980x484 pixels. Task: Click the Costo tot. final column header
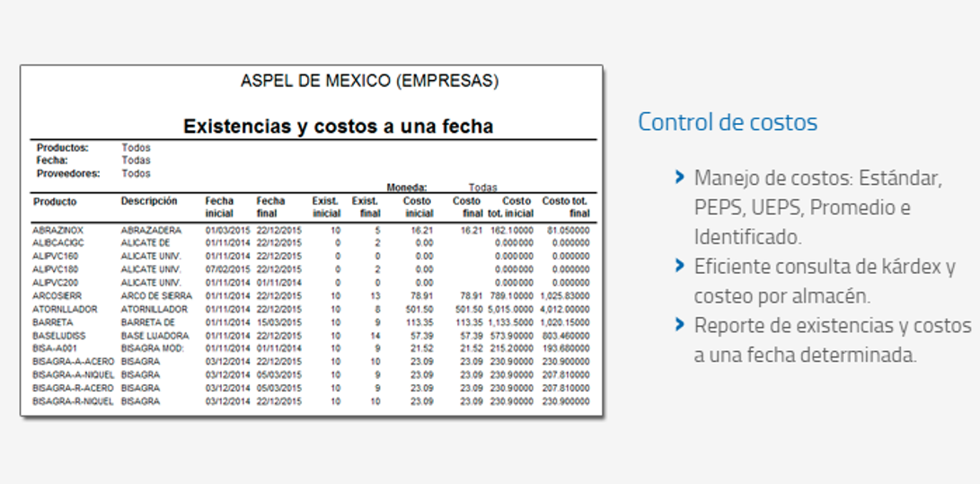coord(566,207)
